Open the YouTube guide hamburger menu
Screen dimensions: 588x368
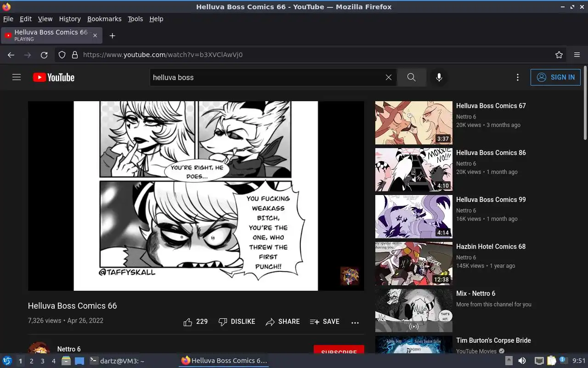pos(17,77)
